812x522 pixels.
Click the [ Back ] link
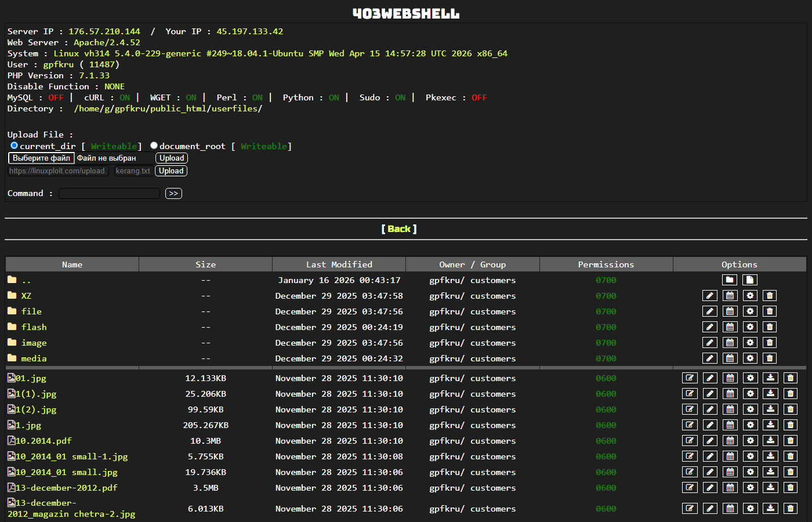399,229
